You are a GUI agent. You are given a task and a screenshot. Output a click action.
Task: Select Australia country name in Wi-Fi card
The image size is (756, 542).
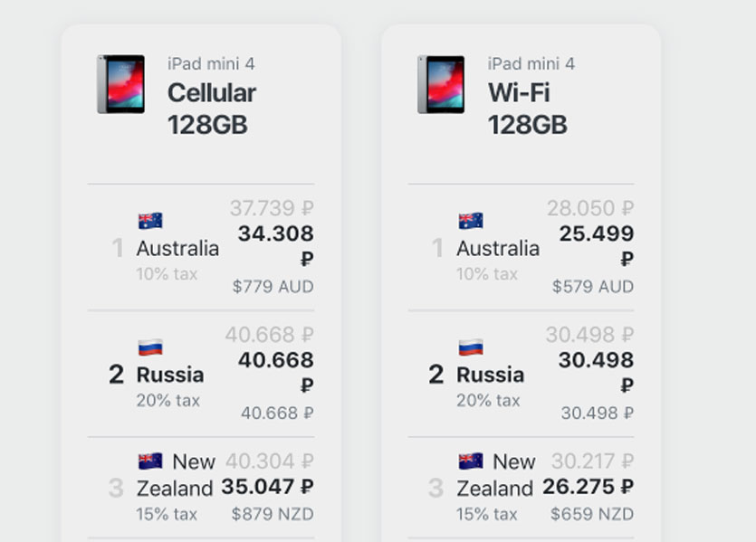point(498,248)
